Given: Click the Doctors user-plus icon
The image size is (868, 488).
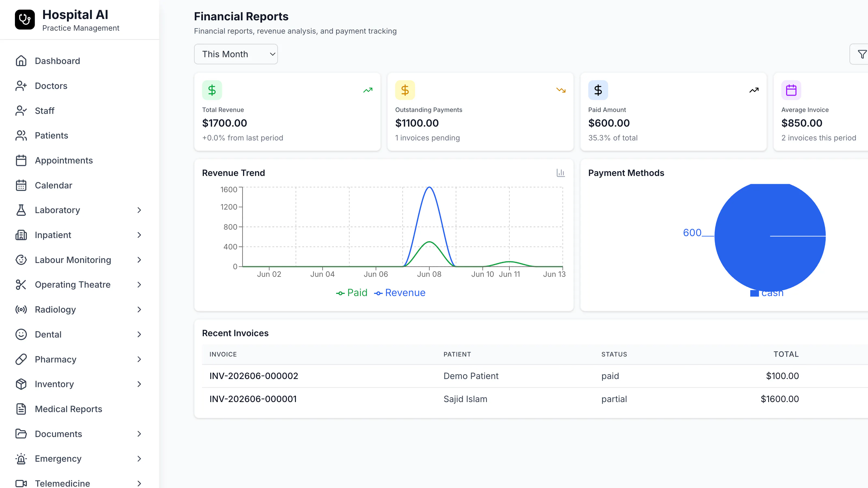Looking at the screenshot, I should coord(21,86).
